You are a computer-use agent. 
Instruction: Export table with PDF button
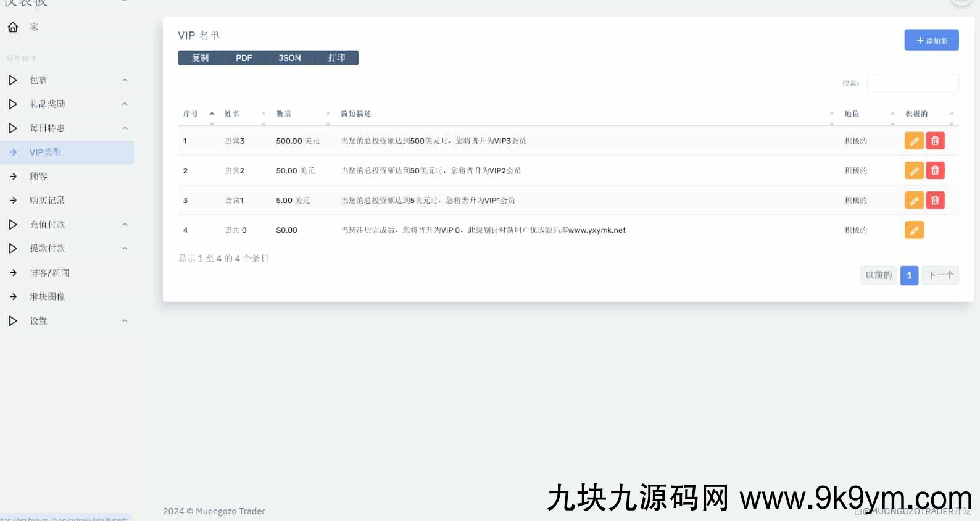(x=244, y=58)
